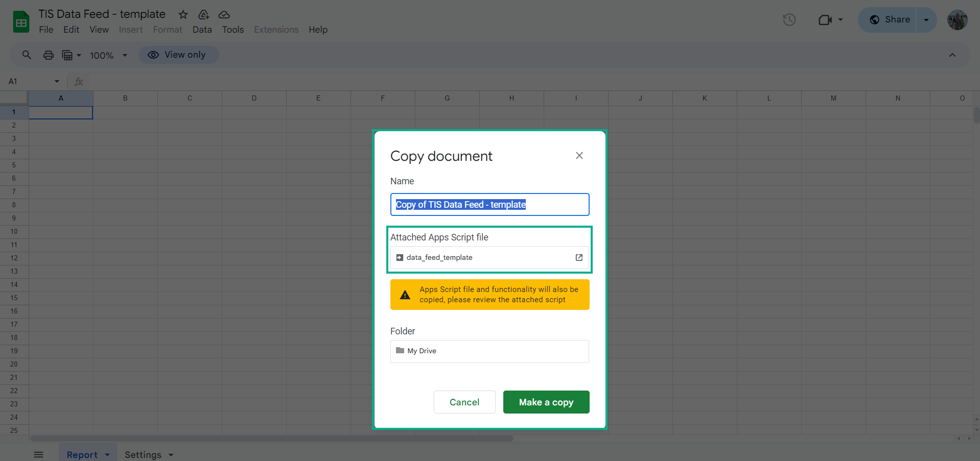Open the 100% zoom dropdown
Viewport: 980px width, 461px height.
tap(108, 55)
